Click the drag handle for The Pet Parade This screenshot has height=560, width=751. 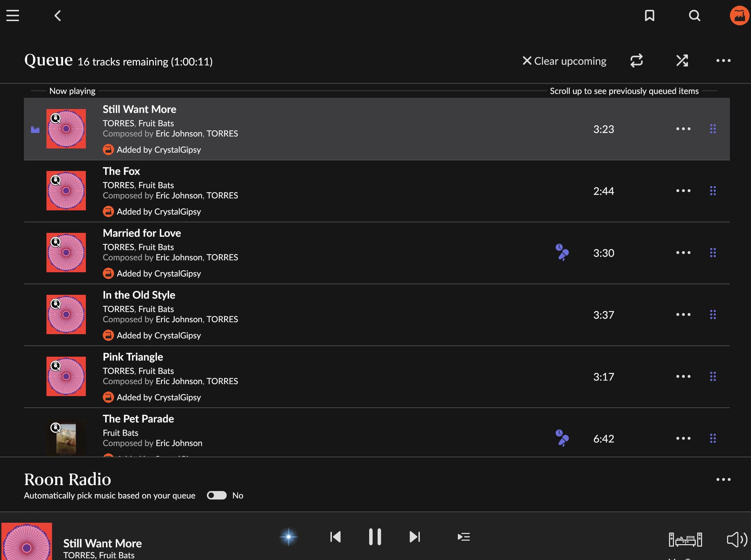pos(713,438)
